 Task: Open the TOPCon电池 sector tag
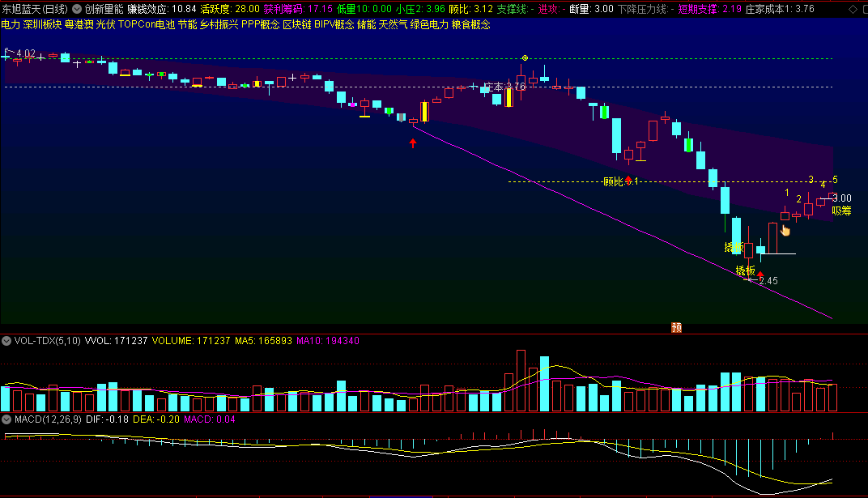point(146,24)
